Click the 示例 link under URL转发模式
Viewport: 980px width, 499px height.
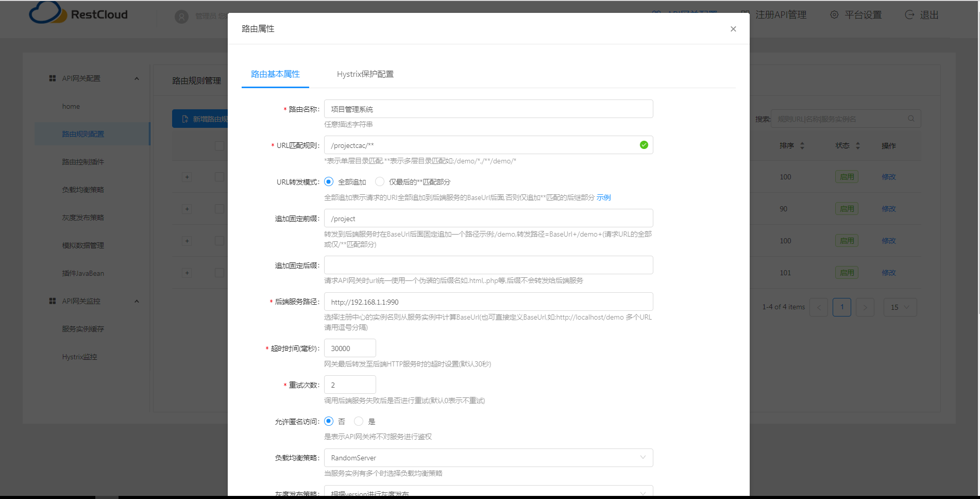pos(603,197)
